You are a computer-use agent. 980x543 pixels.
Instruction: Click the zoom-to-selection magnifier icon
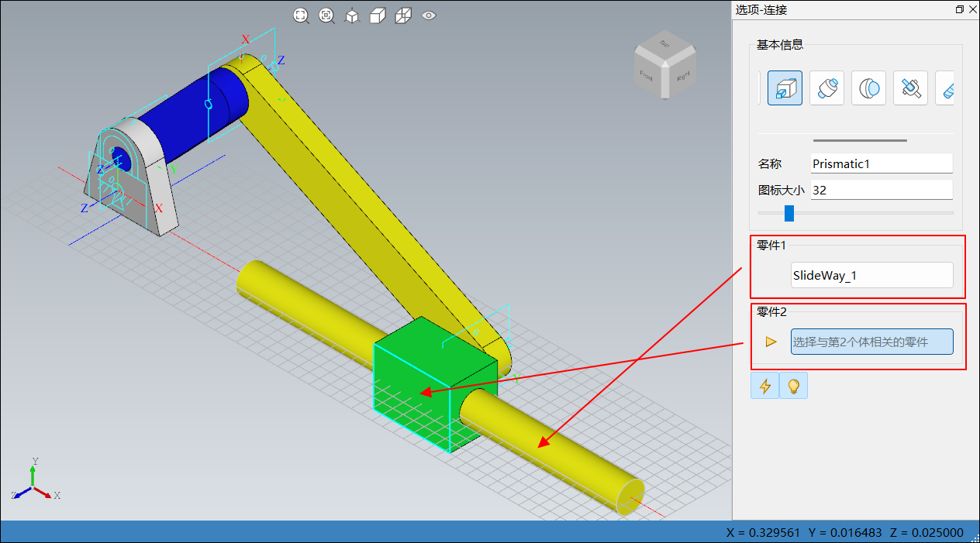(x=326, y=15)
